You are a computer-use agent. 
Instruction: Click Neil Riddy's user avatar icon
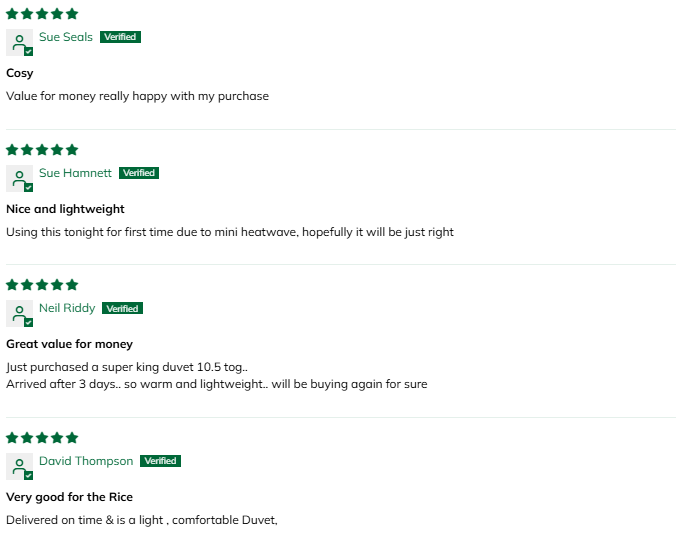[x=19, y=314]
